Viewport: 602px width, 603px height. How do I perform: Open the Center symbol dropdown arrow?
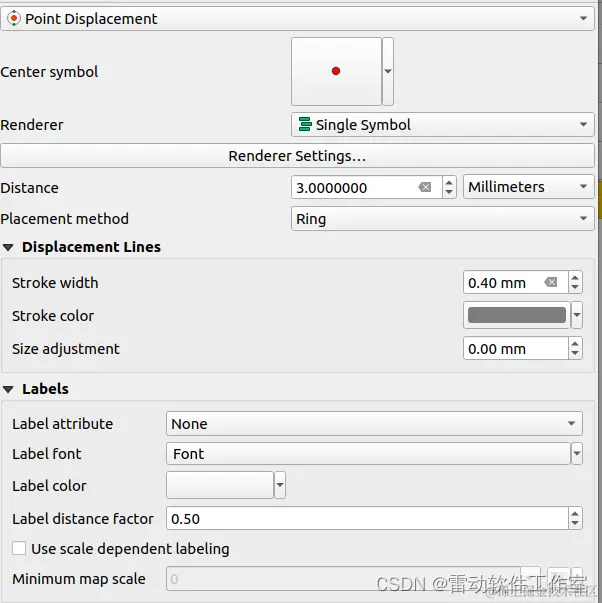click(388, 71)
